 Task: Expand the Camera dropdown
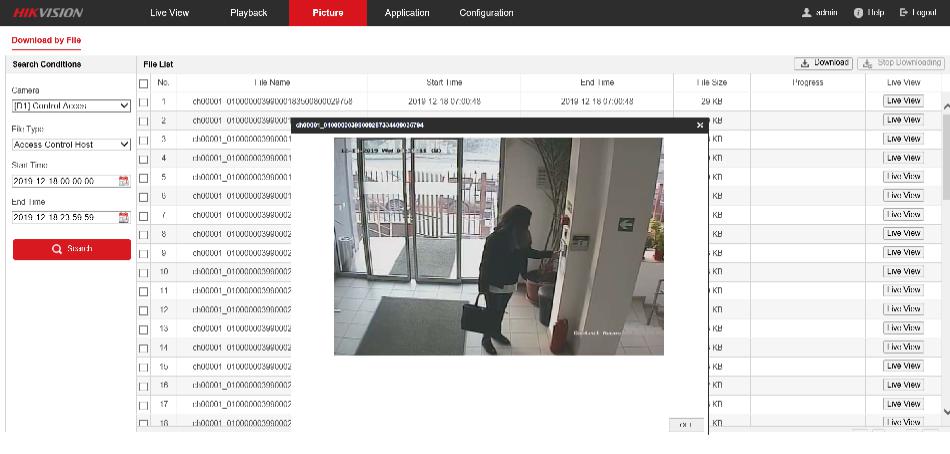(x=71, y=106)
